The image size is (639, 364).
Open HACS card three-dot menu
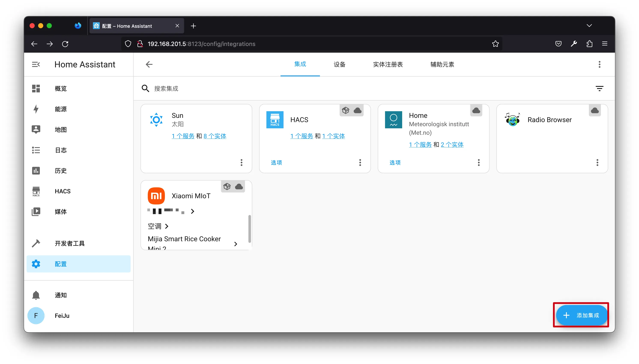coord(360,163)
